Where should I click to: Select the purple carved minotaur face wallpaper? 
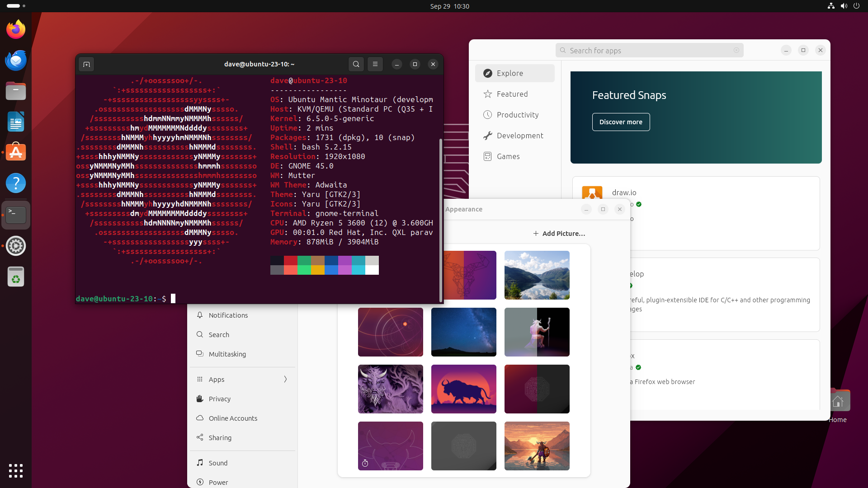[x=391, y=389]
